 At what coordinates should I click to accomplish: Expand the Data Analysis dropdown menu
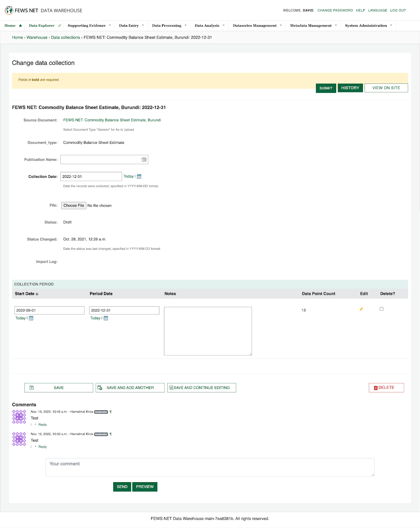(210, 26)
